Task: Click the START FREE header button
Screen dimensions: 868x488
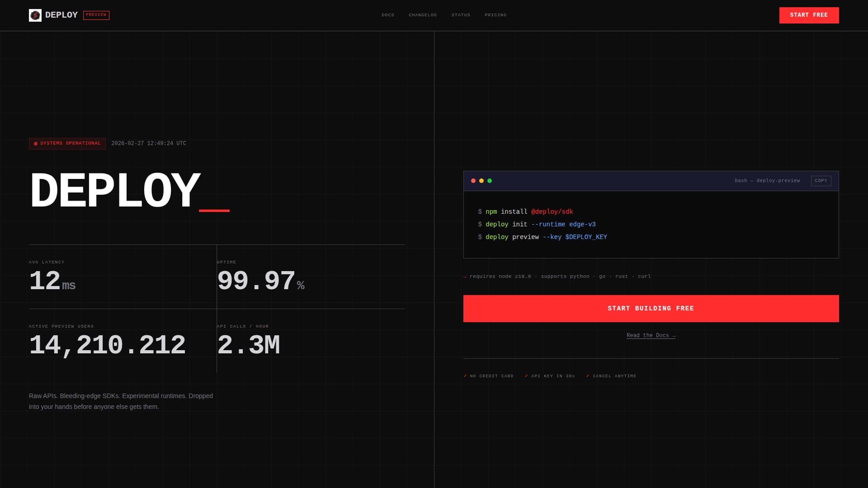Action: (809, 15)
